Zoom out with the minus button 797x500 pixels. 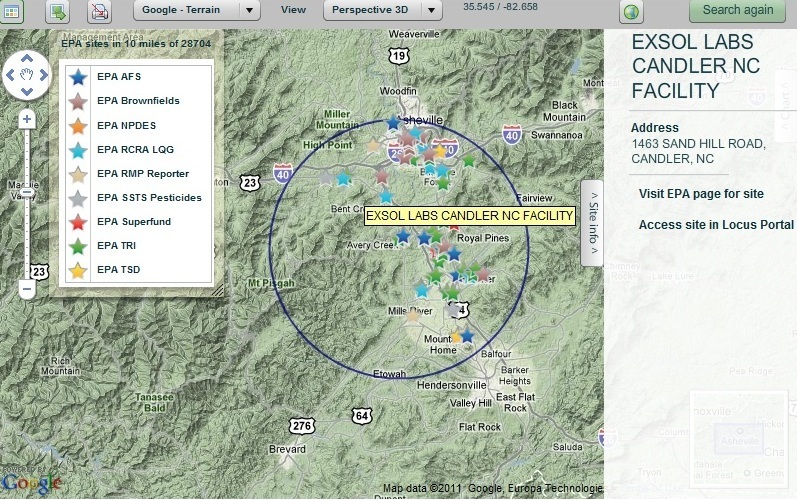(27, 289)
